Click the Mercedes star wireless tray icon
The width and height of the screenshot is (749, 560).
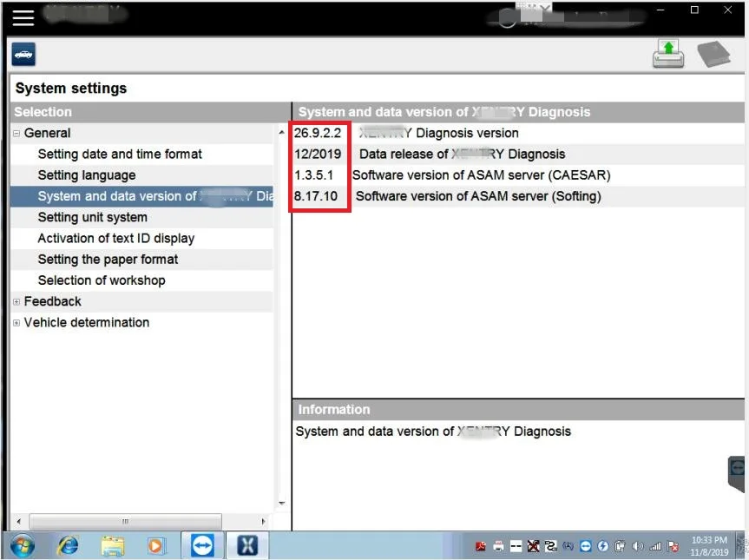(x=568, y=546)
